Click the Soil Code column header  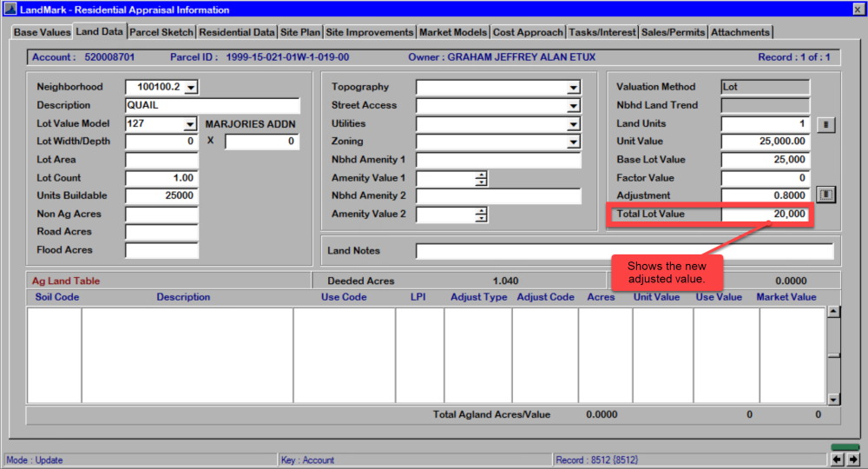[57, 297]
